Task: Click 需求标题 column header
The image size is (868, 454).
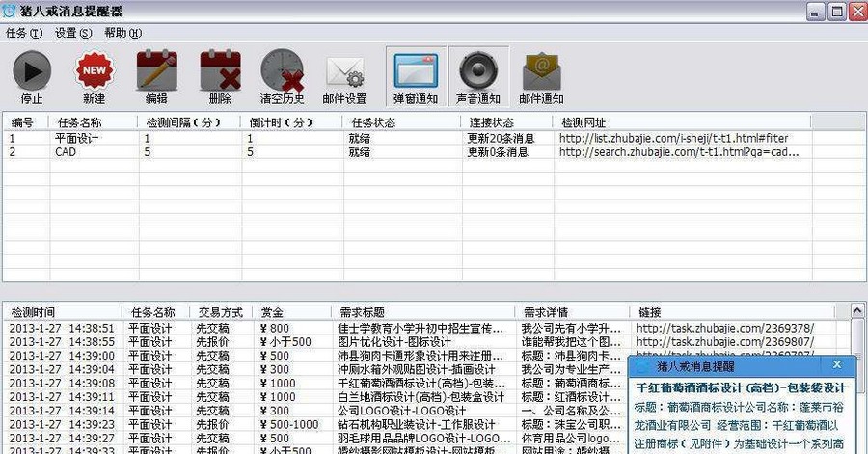Action: (x=423, y=312)
